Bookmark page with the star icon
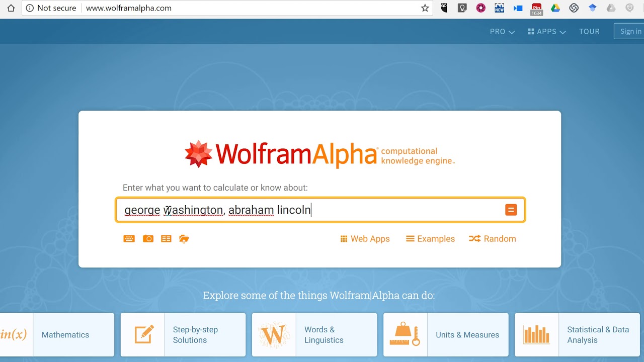The height and width of the screenshot is (362, 644). 425,8
